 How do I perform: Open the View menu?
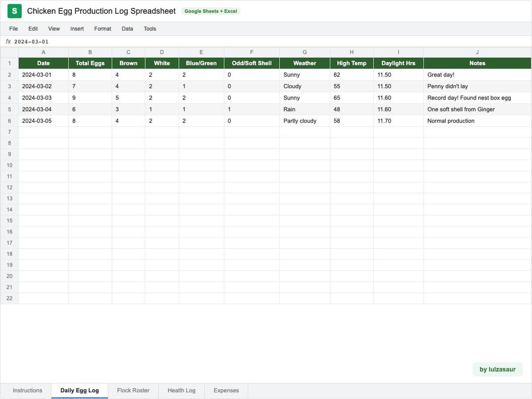[54, 29]
